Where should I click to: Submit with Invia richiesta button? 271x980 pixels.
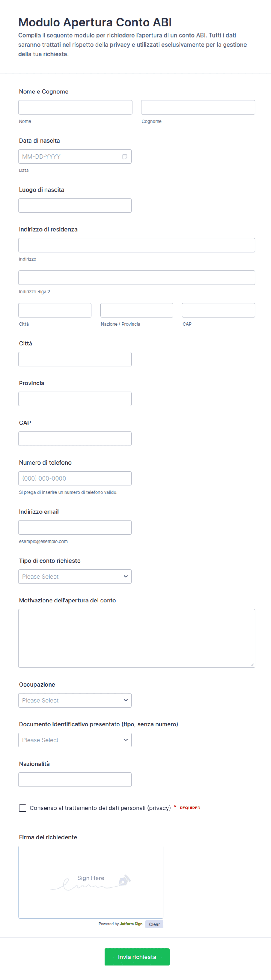pos(137,956)
